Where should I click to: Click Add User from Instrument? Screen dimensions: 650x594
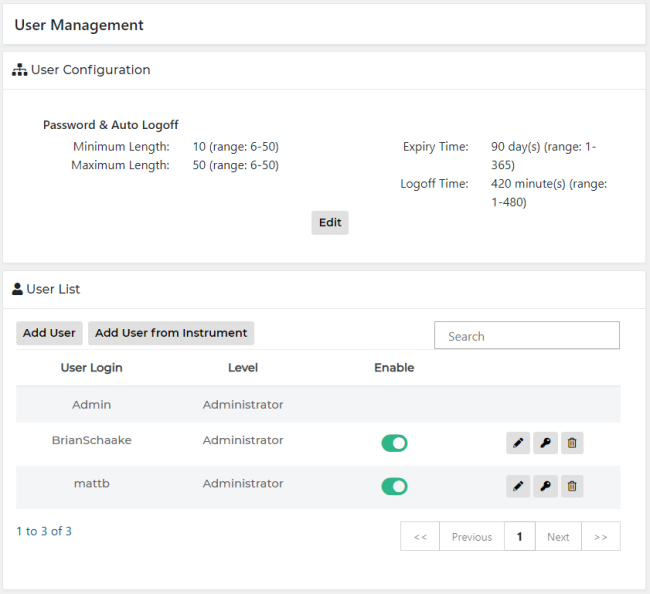coord(171,333)
